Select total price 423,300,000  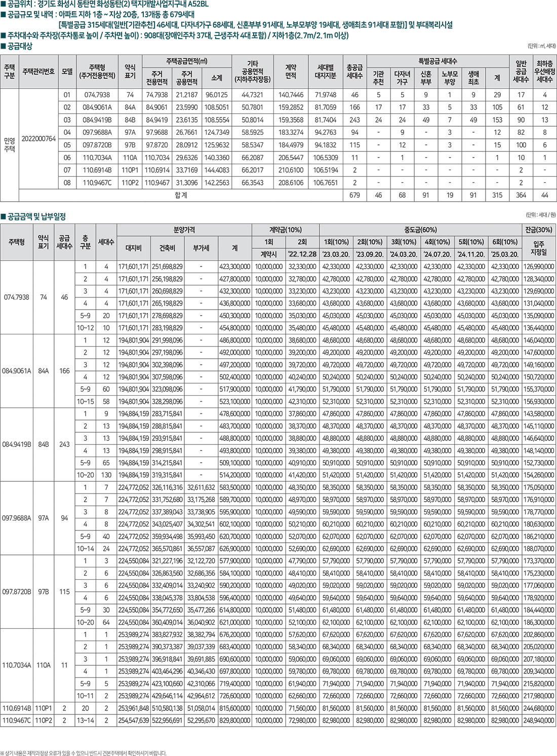coord(235,267)
